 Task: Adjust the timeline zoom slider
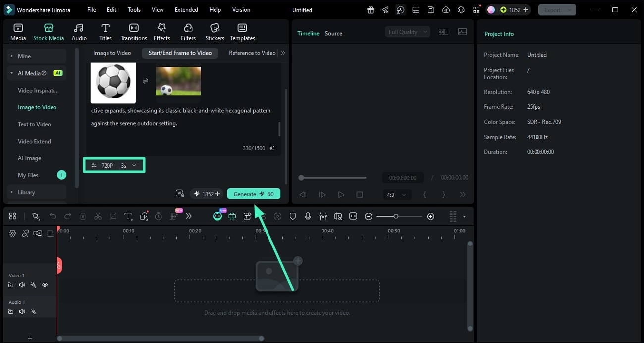point(397,216)
